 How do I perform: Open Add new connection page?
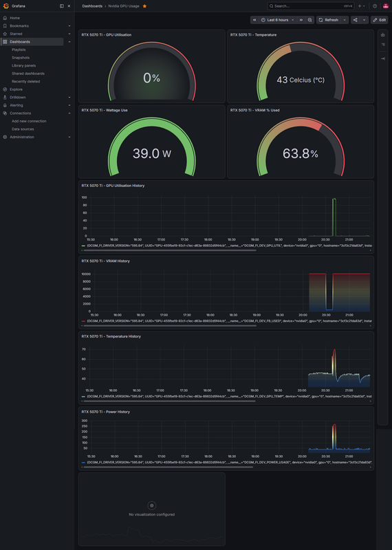[29, 121]
